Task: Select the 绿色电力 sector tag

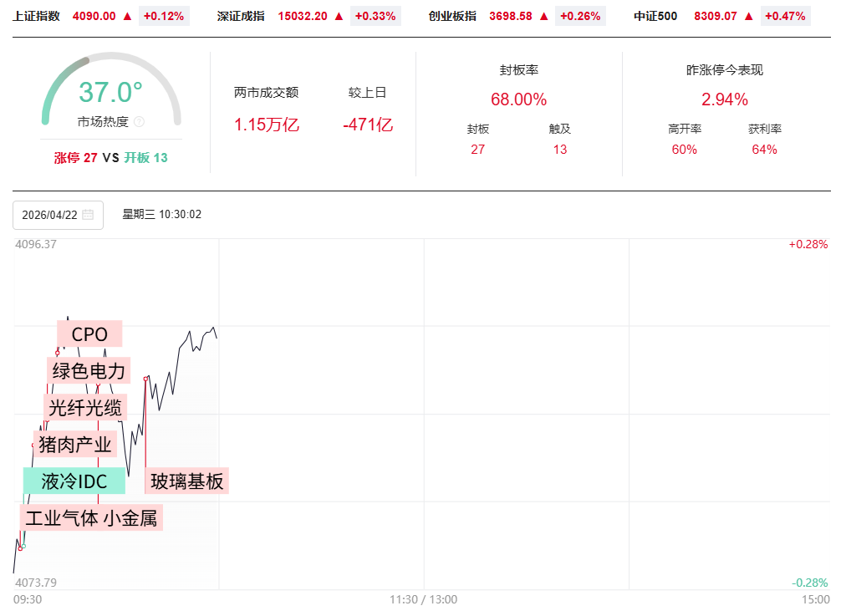Action: pos(89,371)
